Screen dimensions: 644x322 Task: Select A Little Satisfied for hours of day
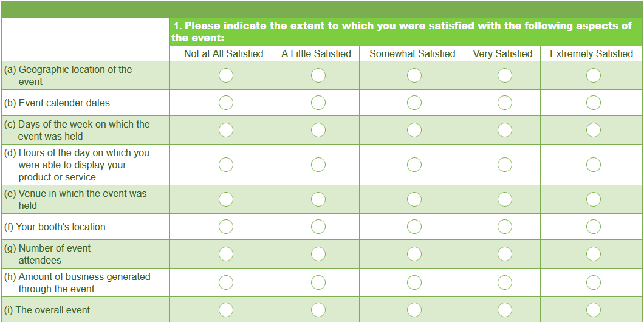click(318, 165)
